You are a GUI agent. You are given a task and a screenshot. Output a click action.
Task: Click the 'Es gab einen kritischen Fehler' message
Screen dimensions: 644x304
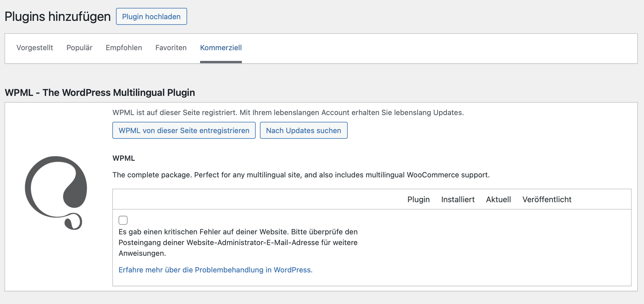[238, 243]
